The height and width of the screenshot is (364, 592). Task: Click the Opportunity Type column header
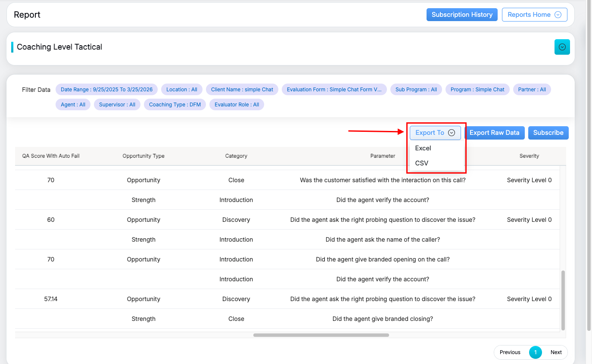(143, 156)
